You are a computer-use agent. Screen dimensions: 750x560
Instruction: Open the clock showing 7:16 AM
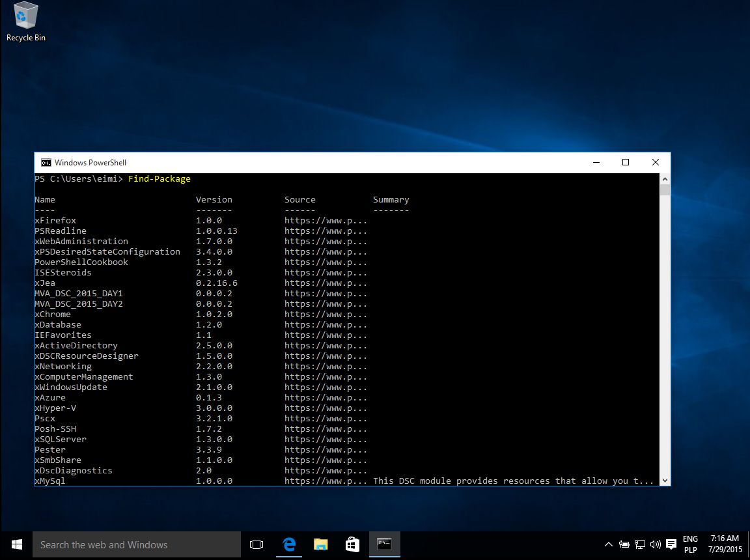(725, 544)
